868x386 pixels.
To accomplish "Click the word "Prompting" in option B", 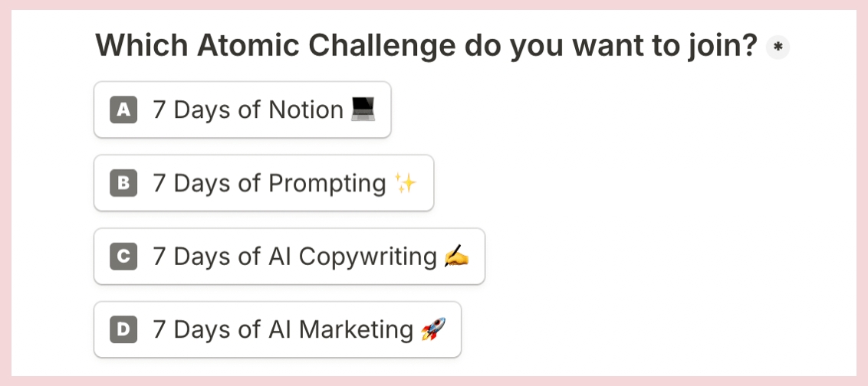I will click(327, 184).
